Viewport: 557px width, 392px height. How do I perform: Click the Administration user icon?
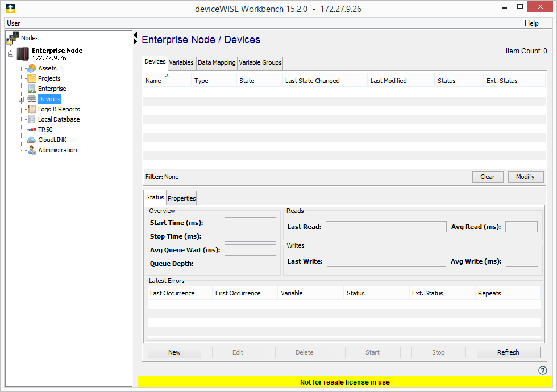[x=32, y=150]
